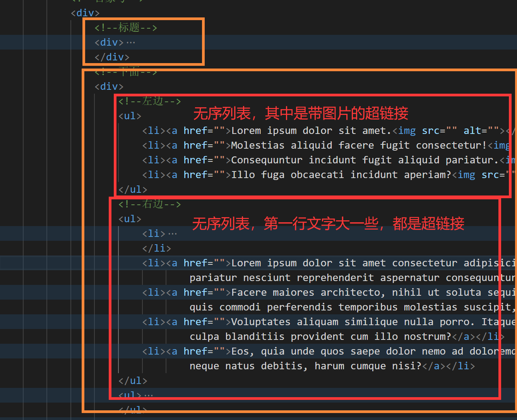Expand the folded div below 标题 comment
The width and height of the screenshot is (517, 420).
(131, 42)
